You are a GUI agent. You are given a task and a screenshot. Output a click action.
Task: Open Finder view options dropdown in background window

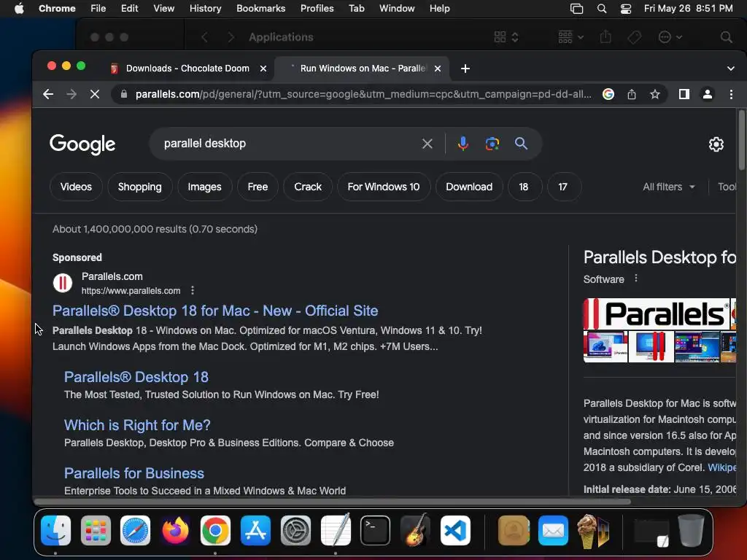coord(506,37)
